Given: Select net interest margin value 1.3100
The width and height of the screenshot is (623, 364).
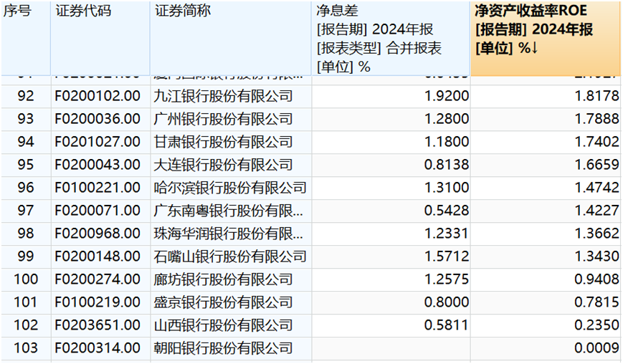Looking at the screenshot, I should [x=447, y=188].
